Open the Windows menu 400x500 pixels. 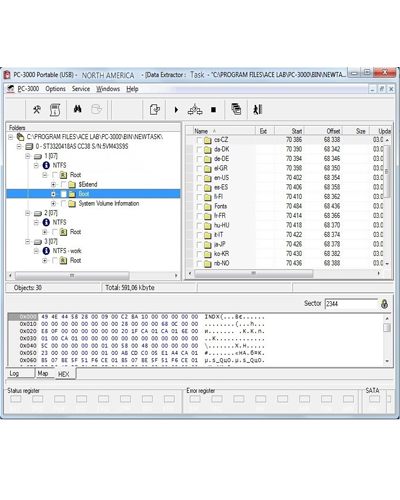(108, 89)
